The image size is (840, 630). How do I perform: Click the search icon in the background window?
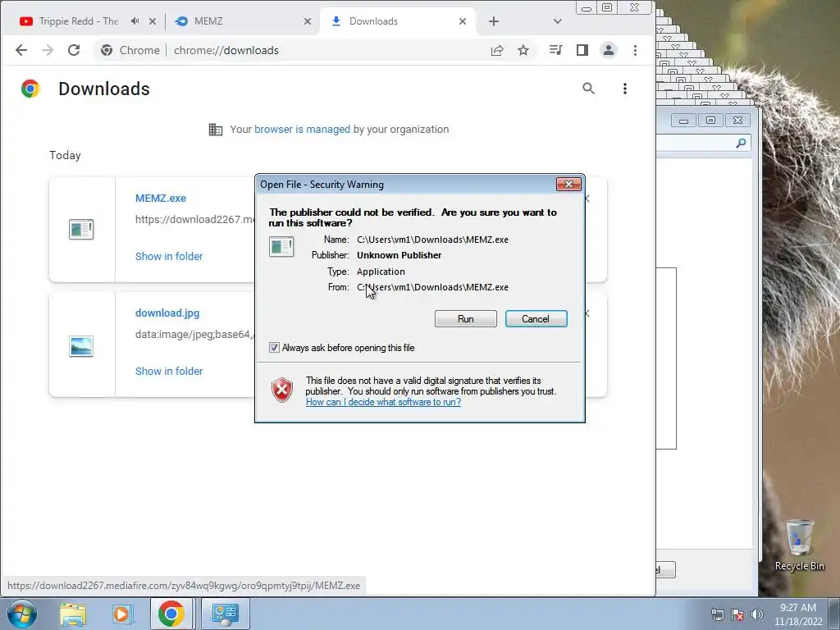click(x=741, y=143)
